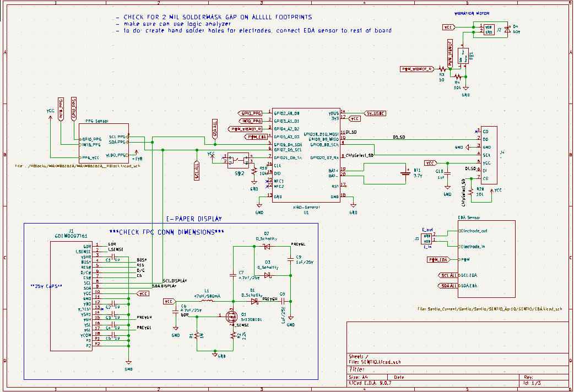Select the 'Size: A4' title block text

pyautogui.click(x=358, y=377)
